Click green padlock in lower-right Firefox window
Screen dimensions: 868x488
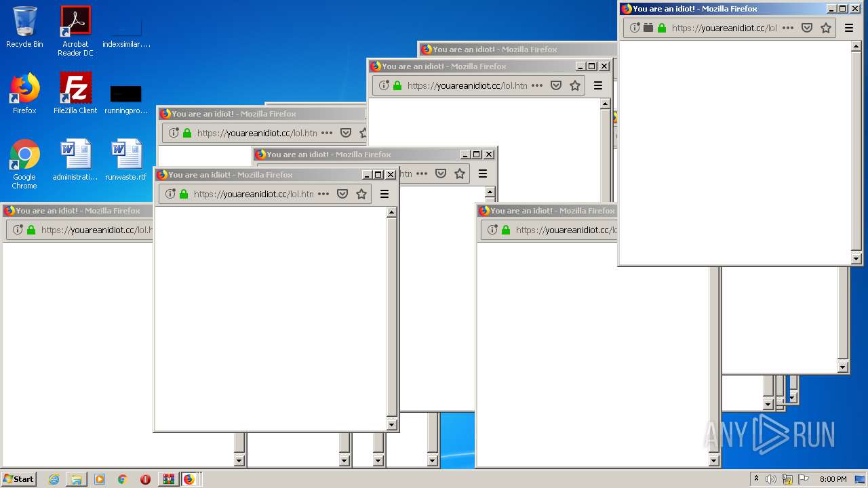point(506,230)
